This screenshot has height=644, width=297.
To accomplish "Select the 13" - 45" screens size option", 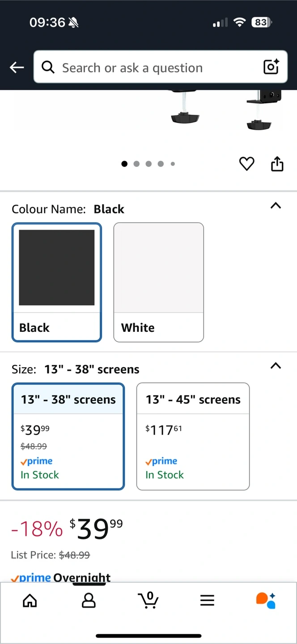I will 193,436.
